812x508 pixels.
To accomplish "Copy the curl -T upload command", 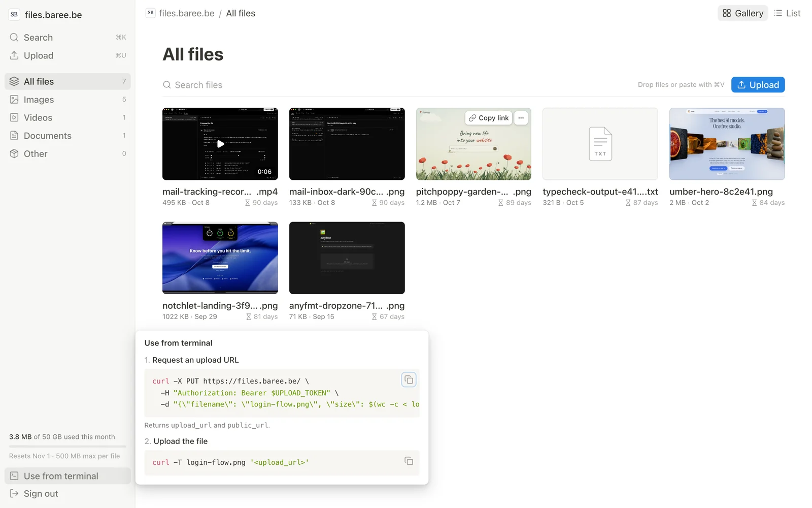I will pyautogui.click(x=409, y=461).
